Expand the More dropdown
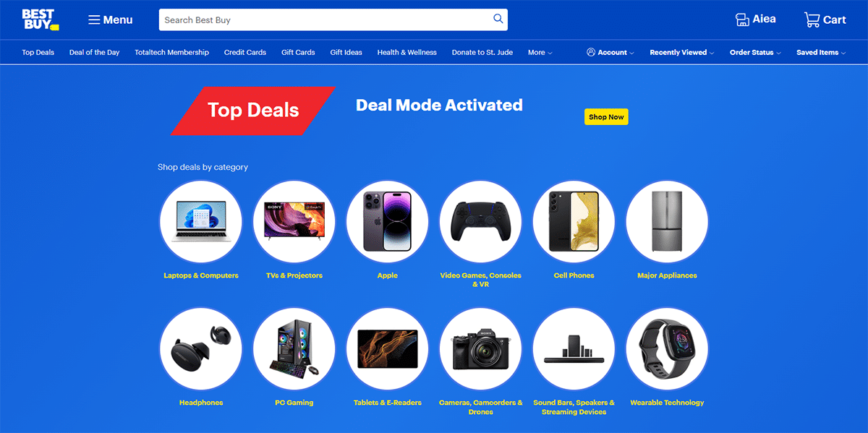 [540, 53]
